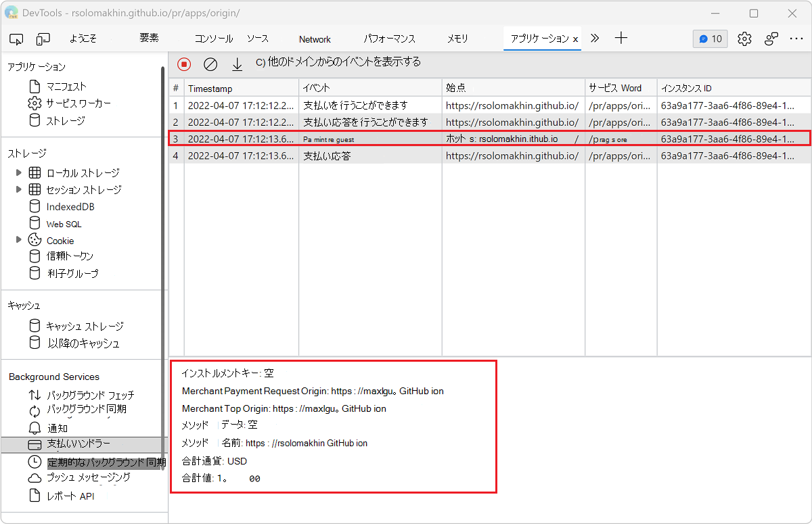Click メソッド データ: 空 detail line
The height and width of the screenshot is (524, 812).
(220, 425)
